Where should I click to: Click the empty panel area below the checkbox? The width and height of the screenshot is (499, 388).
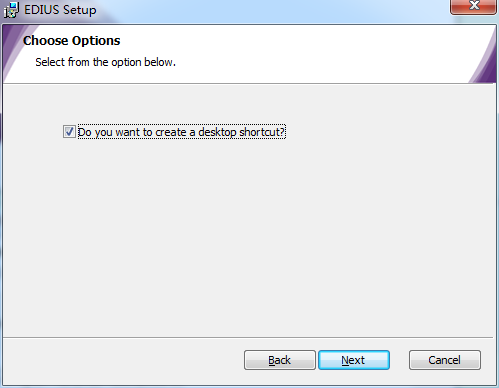tap(248, 233)
